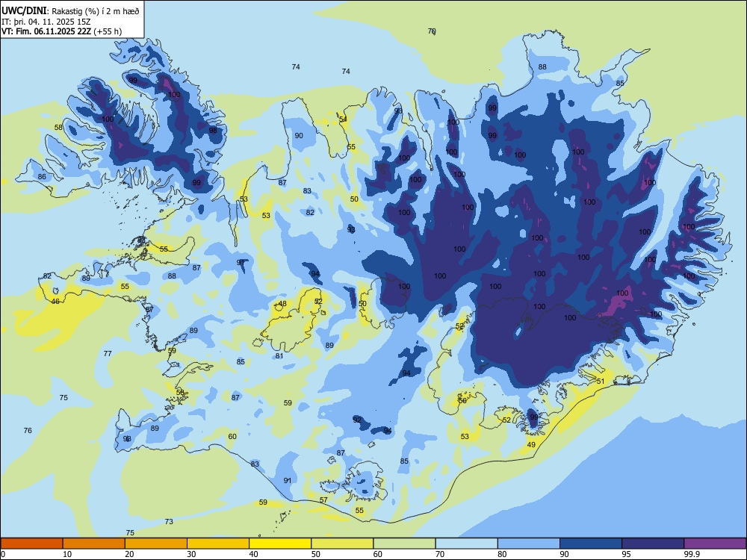This screenshot has height=560, width=747.
Task: Click the map value '90' in the north
Action: click(299, 136)
